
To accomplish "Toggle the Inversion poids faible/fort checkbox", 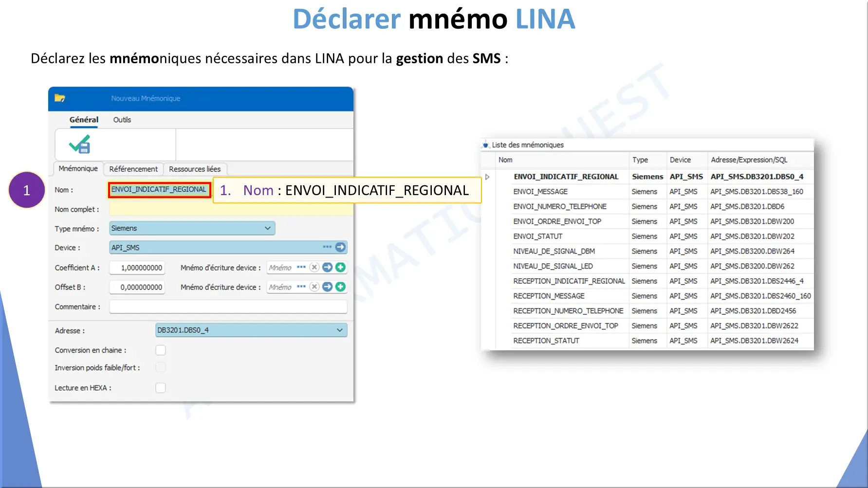I will pyautogui.click(x=160, y=368).
